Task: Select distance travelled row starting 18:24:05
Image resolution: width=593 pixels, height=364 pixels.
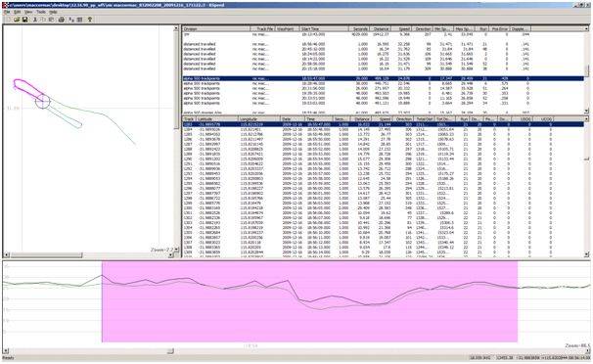Action: [x=384, y=54]
